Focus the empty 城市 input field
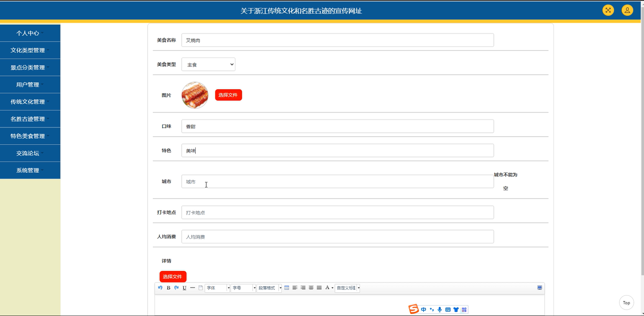This screenshot has width=644, height=316. click(x=338, y=181)
